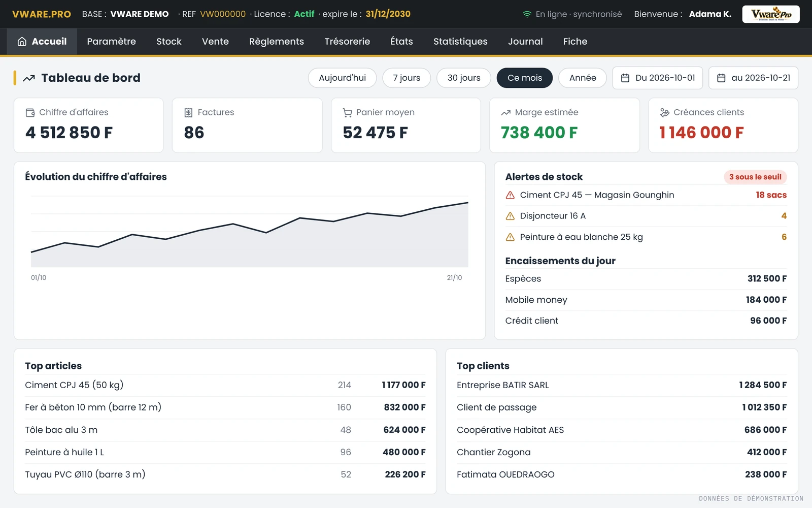Open the Journal menu

pyautogui.click(x=525, y=42)
